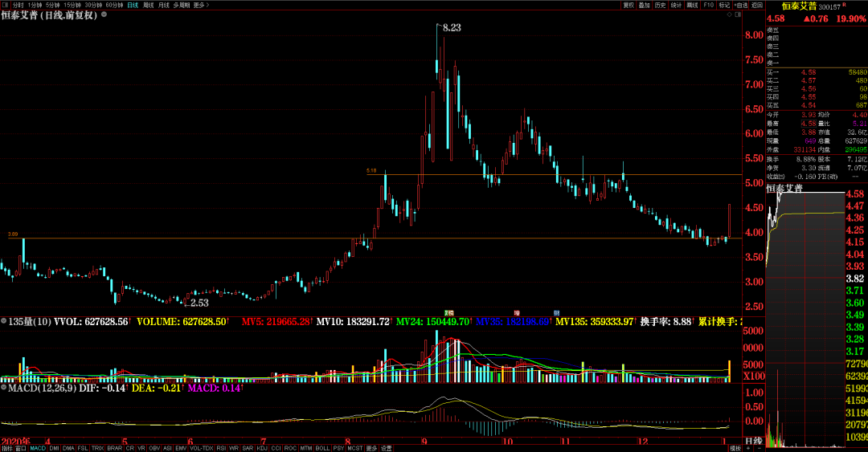Select the CR indicator tab
Screen dimensions: 868x452
pos(130,448)
